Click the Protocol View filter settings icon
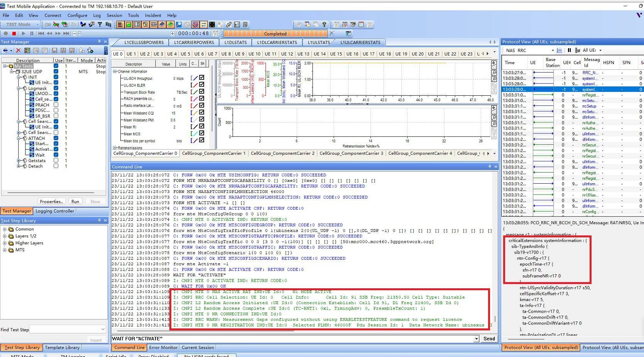644x357 pixels. pyautogui.click(x=578, y=50)
